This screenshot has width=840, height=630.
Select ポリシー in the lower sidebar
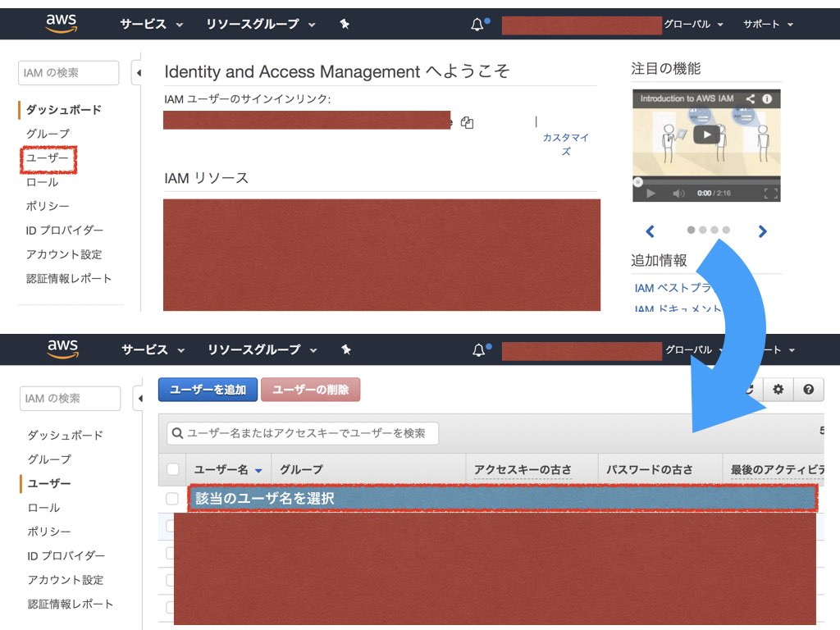point(49,532)
